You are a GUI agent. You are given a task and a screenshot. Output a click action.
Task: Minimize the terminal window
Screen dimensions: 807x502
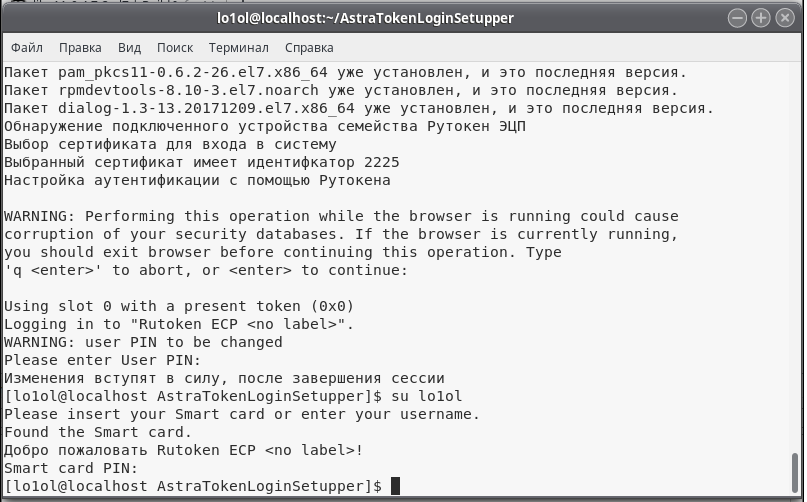(x=737, y=18)
